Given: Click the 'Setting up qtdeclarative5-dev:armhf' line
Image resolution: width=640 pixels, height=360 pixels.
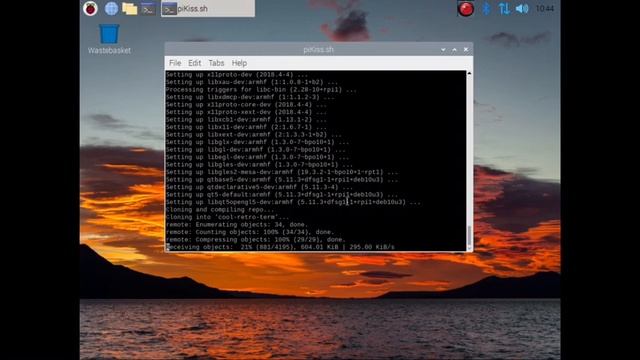Looking at the screenshot, I should click(x=259, y=187).
